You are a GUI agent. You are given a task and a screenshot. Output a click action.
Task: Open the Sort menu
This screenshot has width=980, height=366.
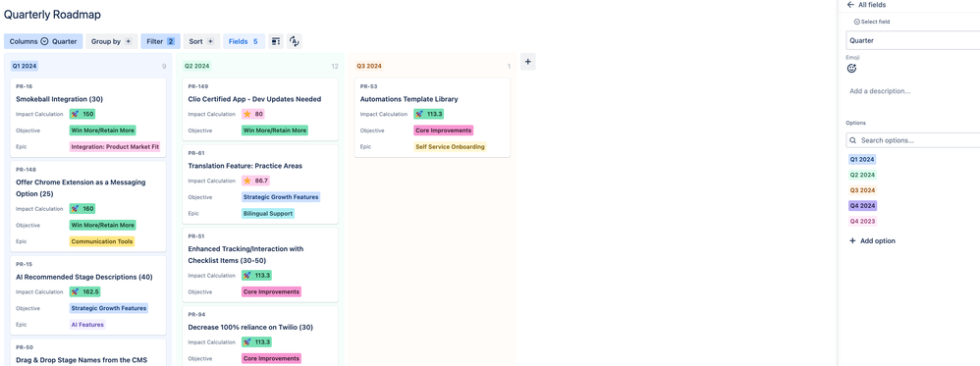click(x=202, y=42)
